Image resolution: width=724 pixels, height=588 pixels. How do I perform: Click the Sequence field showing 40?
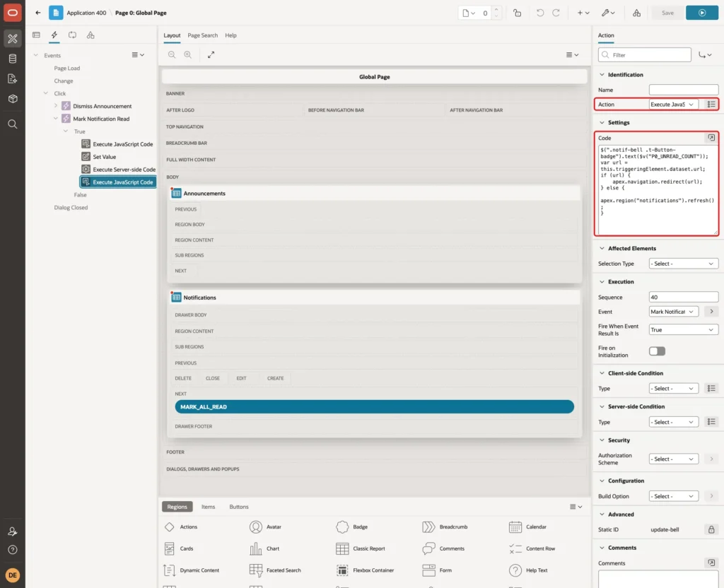click(x=684, y=297)
